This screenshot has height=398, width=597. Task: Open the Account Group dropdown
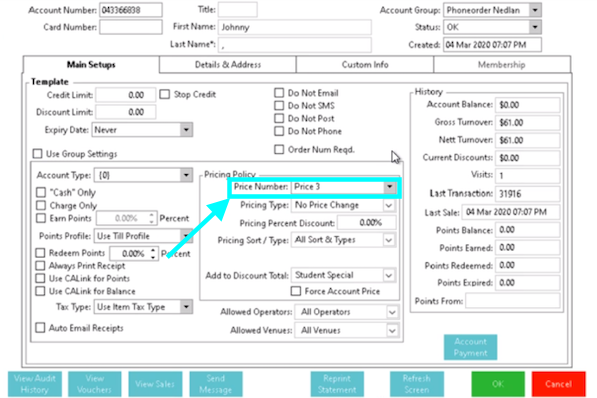(x=535, y=10)
